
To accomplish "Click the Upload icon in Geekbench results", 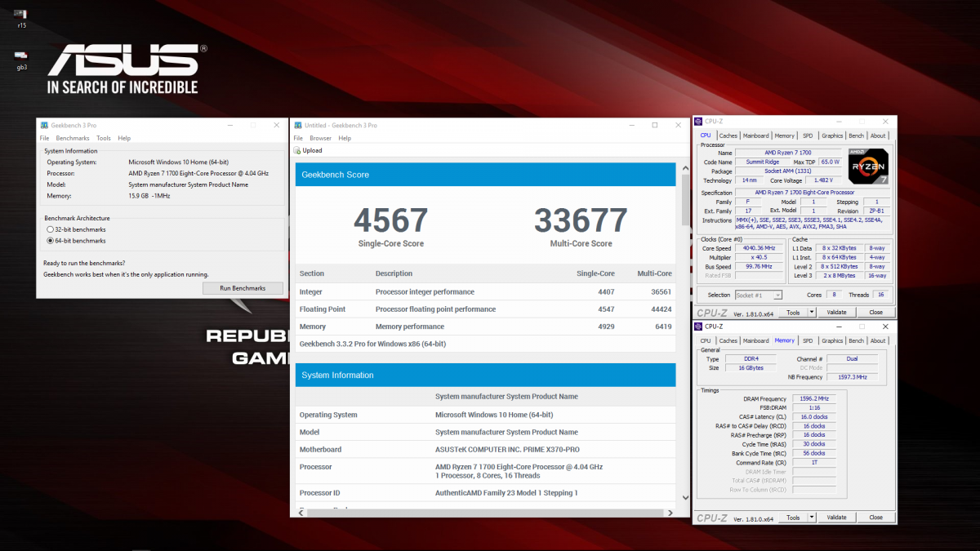I will (x=297, y=150).
